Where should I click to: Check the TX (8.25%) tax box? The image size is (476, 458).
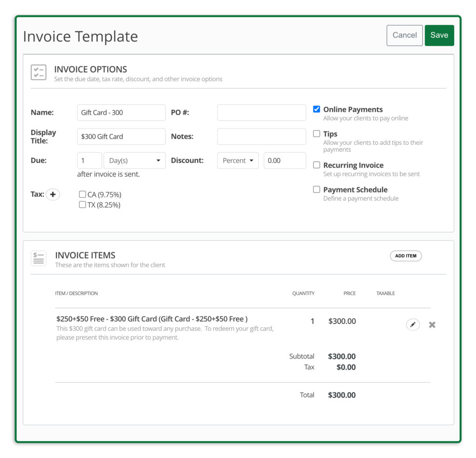(x=82, y=205)
